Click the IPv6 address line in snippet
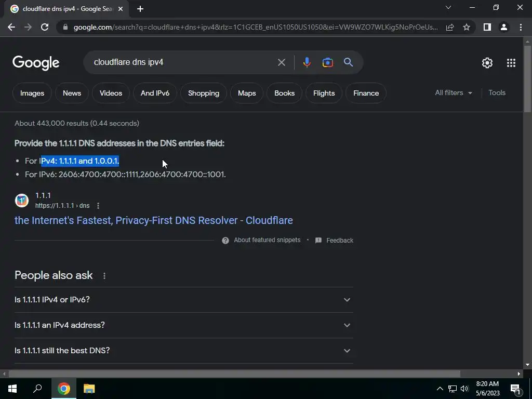The height and width of the screenshot is (399, 532). (125, 175)
